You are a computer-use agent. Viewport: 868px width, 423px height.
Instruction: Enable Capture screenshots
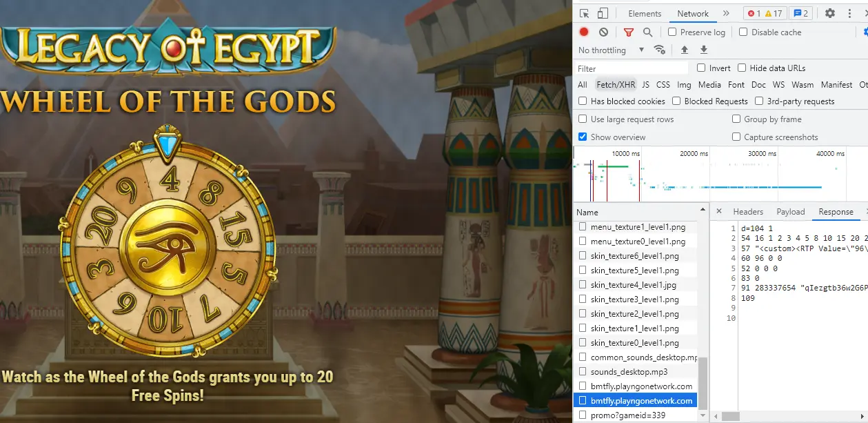tap(736, 137)
